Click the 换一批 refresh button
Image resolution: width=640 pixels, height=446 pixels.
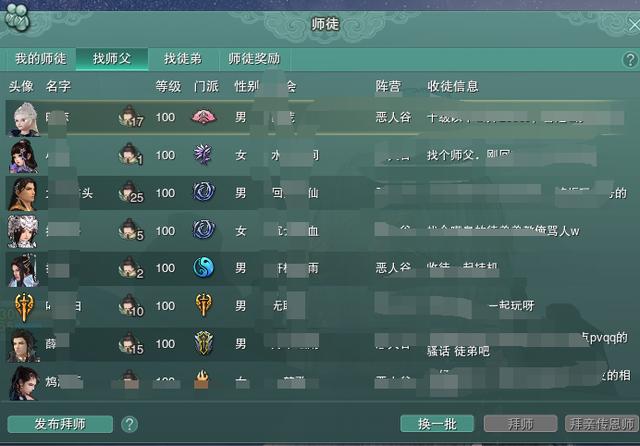click(437, 424)
